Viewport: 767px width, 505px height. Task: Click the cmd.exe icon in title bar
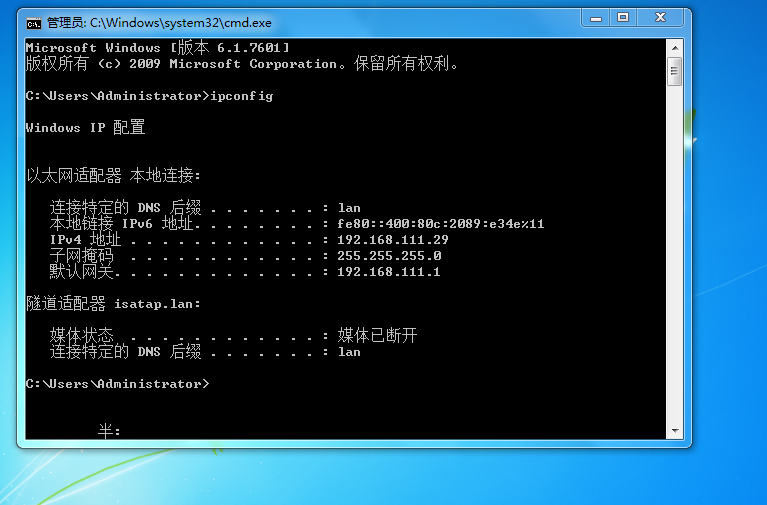pyautogui.click(x=34, y=23)
